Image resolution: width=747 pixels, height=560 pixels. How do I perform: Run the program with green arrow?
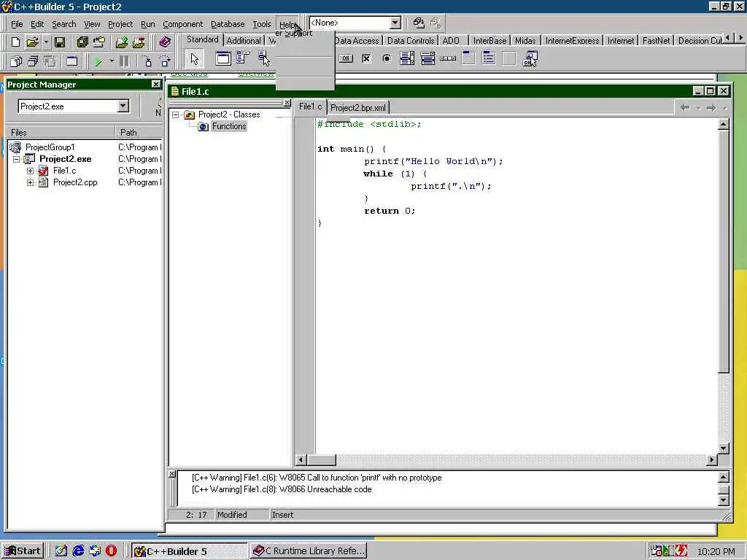[98, 61]
